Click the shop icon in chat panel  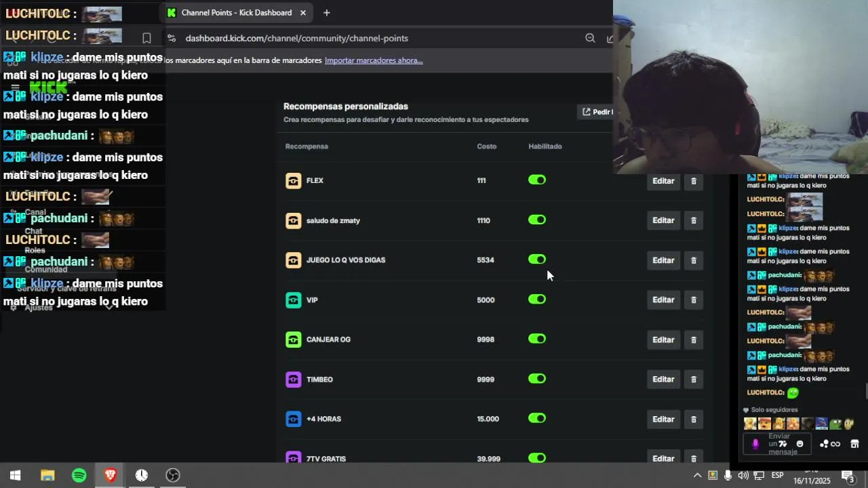coord(854,444)
